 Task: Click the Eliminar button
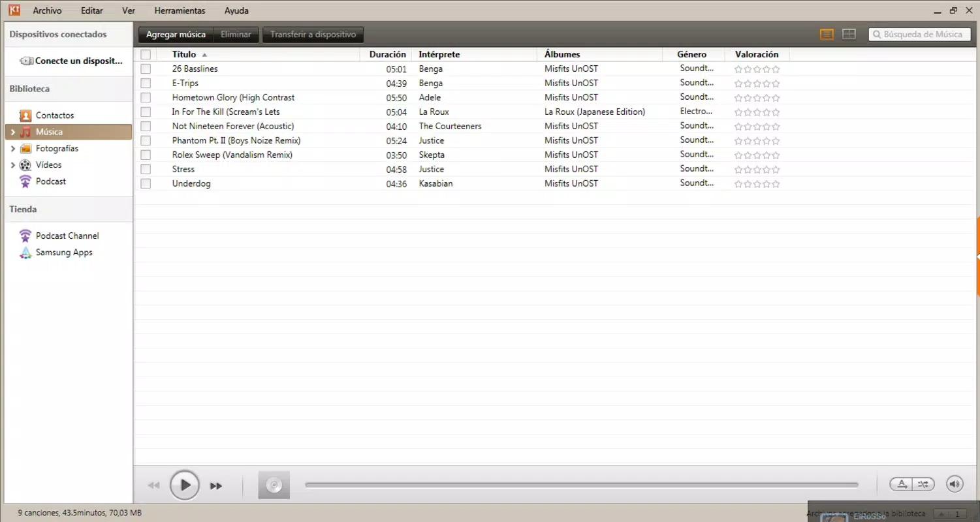click(x=236, y=35)
